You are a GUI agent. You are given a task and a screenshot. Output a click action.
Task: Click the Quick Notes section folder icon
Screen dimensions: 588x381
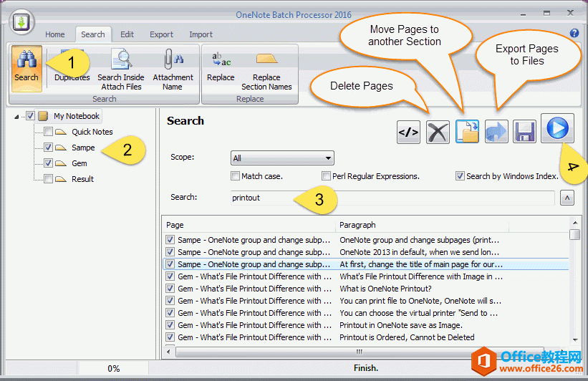click(x=61, y=132)
